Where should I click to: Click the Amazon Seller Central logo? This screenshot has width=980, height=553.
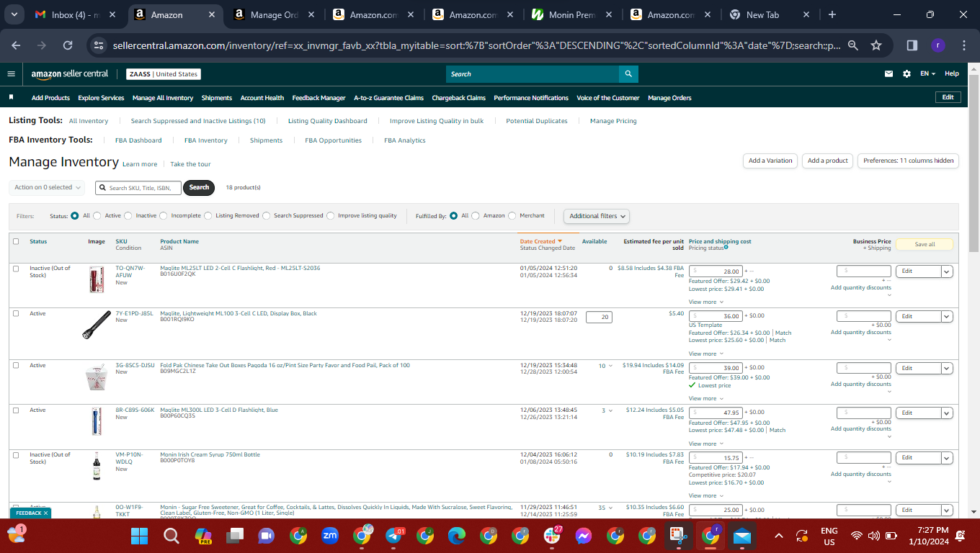[70, 73]
